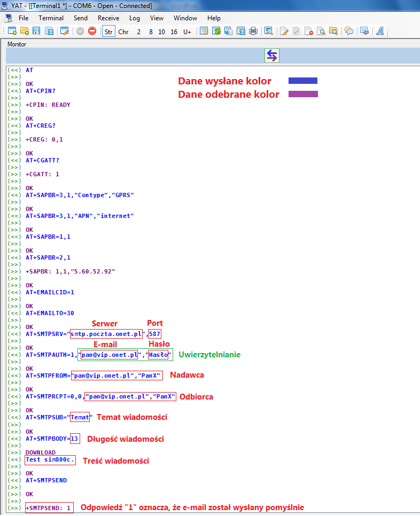Close the port using the red stop icon
This screenshot has height=516, width=420.
click(92, 31)
